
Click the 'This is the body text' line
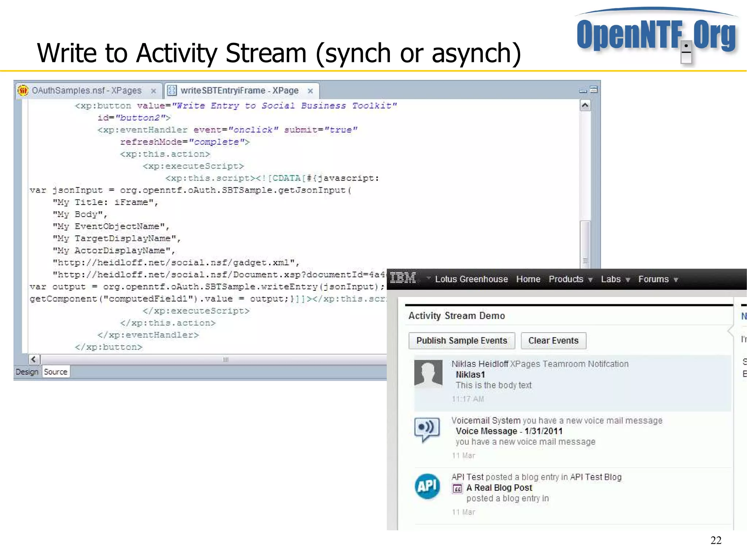[494, 385]
